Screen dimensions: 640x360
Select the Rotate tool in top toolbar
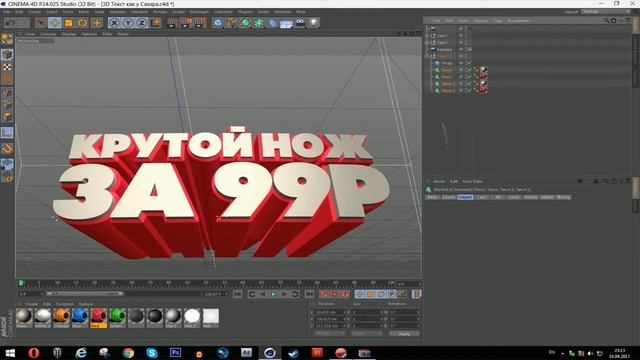click(x=82, y=22)
